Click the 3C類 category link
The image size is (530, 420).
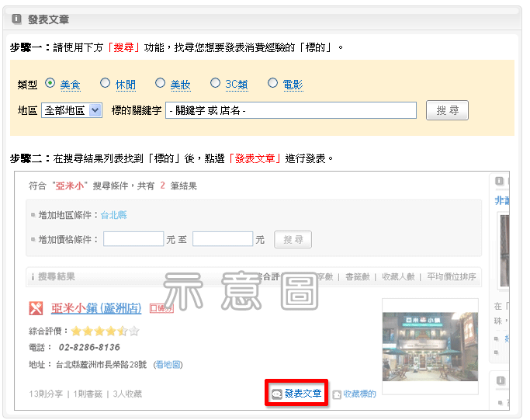[x=237, y=85]
